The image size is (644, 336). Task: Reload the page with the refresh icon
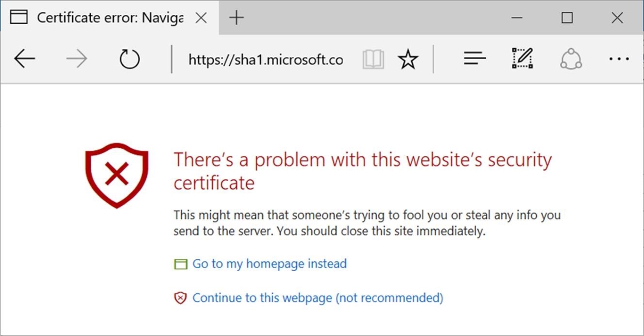[129, 58]
